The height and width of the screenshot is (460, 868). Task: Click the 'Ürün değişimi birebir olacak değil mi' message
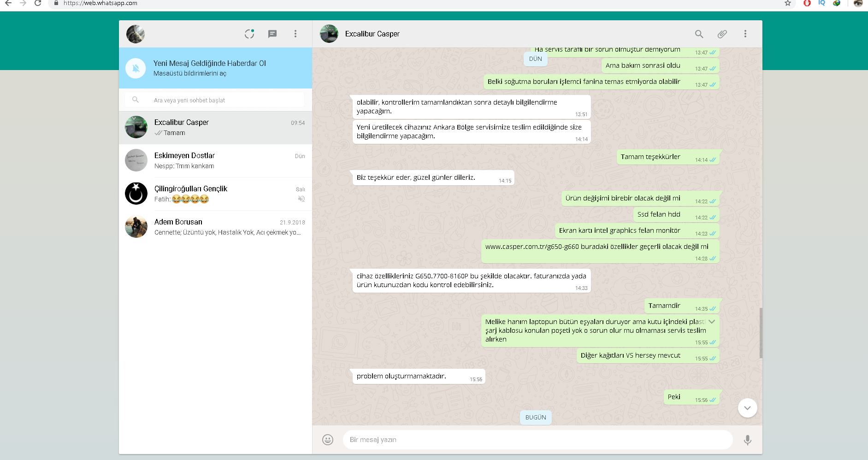[640, 198]
